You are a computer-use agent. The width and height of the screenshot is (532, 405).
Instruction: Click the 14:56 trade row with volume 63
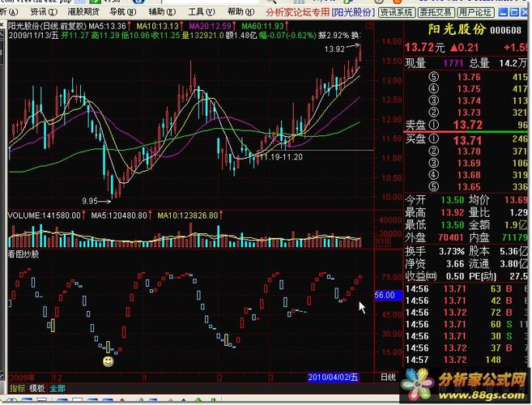[x=467, y=289]
